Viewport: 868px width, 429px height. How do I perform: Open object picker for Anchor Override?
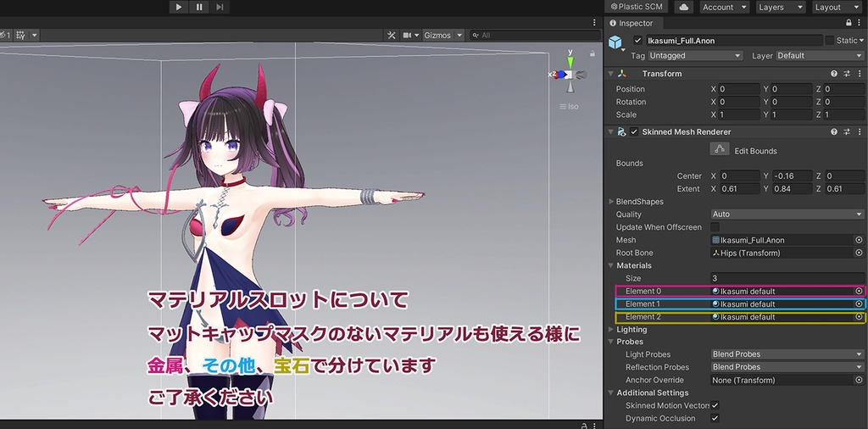pyautogui.click(x=860, y=381)
